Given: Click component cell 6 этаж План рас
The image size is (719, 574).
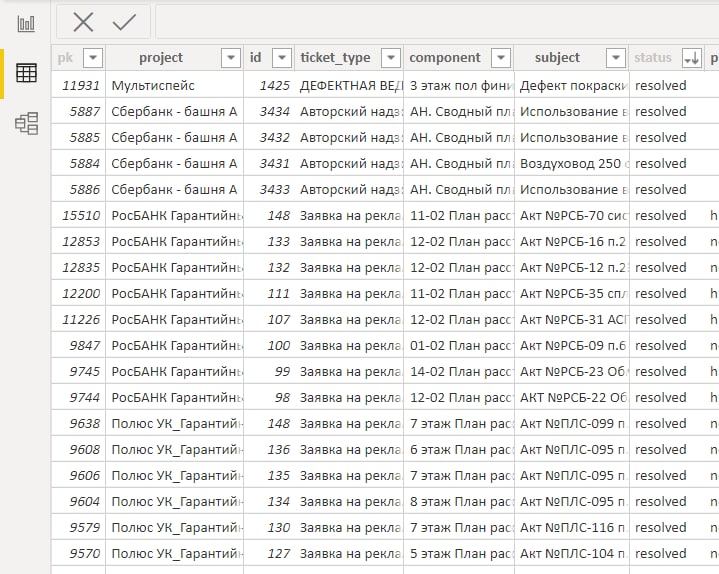Looking at the screenshot, I should point(459,450).
